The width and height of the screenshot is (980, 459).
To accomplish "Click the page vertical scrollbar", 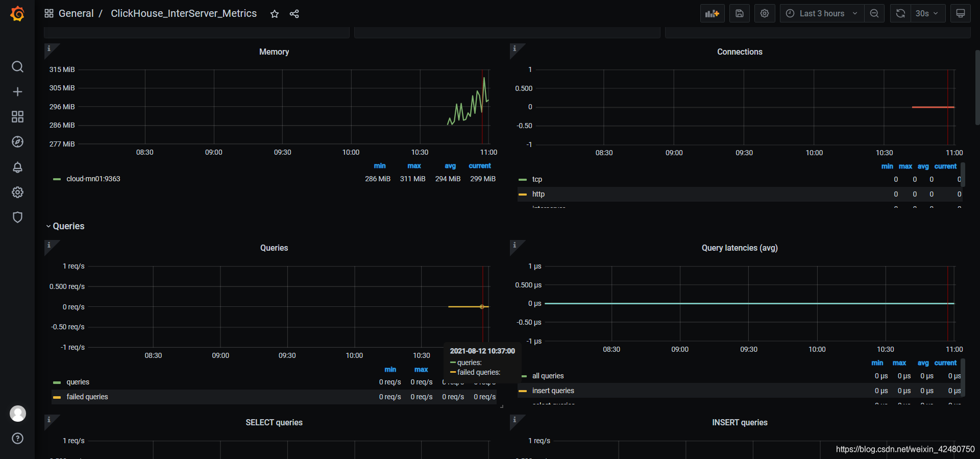I will [x=977, y=87].
